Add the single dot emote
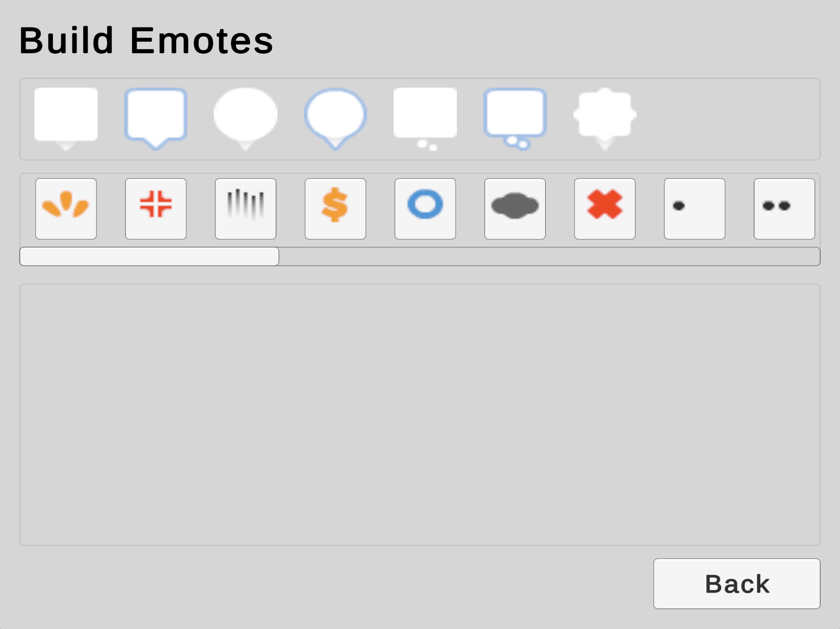The width and height of the screenshot is (840, 629). coord(695,209)
